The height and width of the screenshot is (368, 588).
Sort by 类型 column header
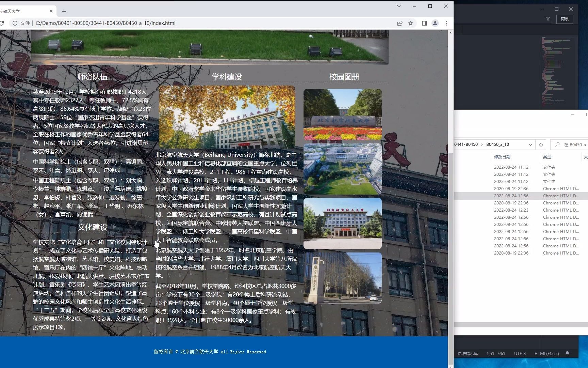click(x=547, y=157)
